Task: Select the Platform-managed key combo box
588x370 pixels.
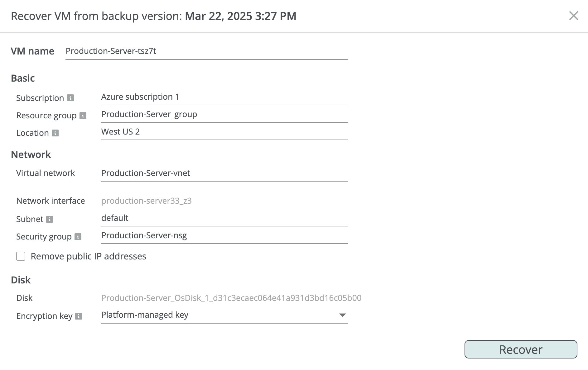Action: [224, 315]
